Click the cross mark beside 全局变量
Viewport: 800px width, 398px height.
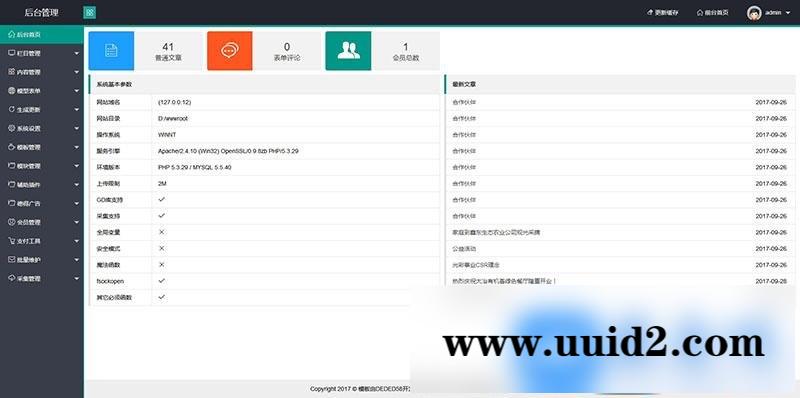coord(162,232)
